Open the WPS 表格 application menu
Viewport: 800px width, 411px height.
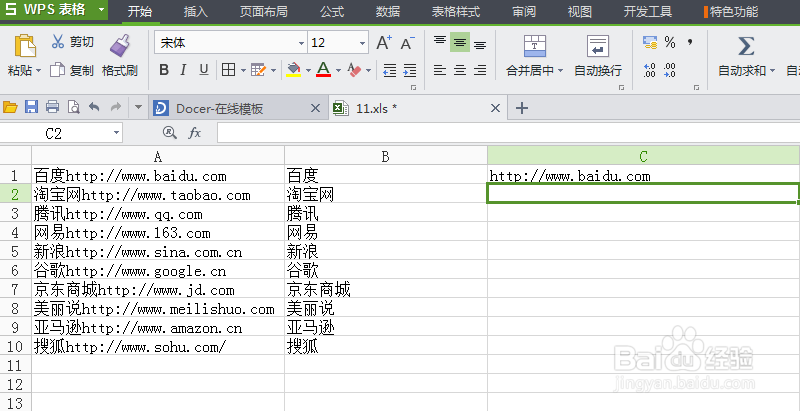tap(54, 9)
